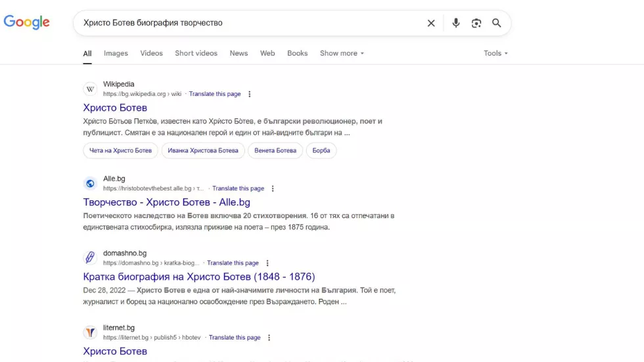The image size is (644, 362).
Task: Open the liternet.bg Христо Ботев result title
Action: [115, 351]
